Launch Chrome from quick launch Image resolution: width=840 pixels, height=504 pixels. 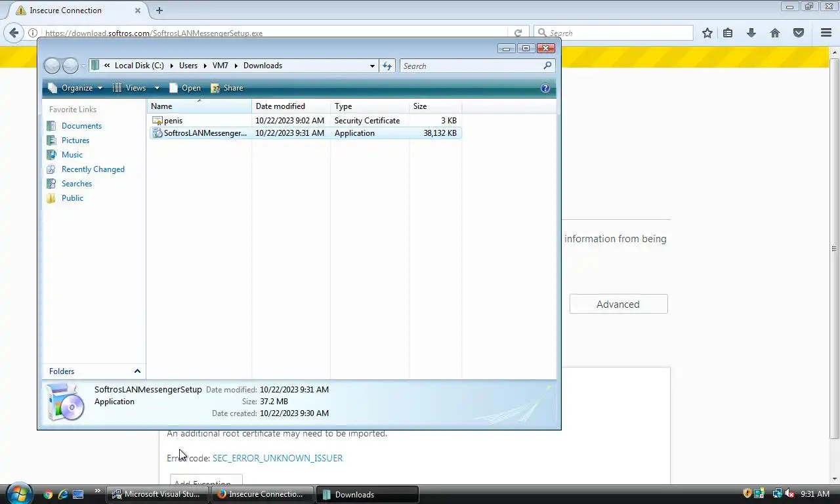(47, 494)
